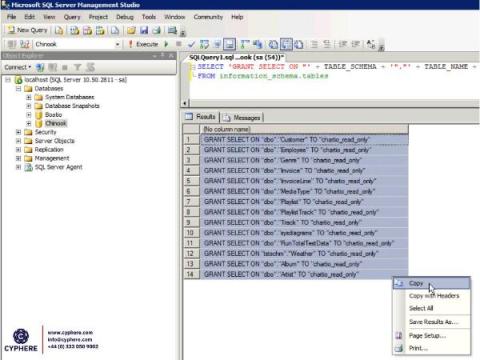480x360 pixels.
Task: Open the Chinook database dropdown
Action: tap(117, 44)
